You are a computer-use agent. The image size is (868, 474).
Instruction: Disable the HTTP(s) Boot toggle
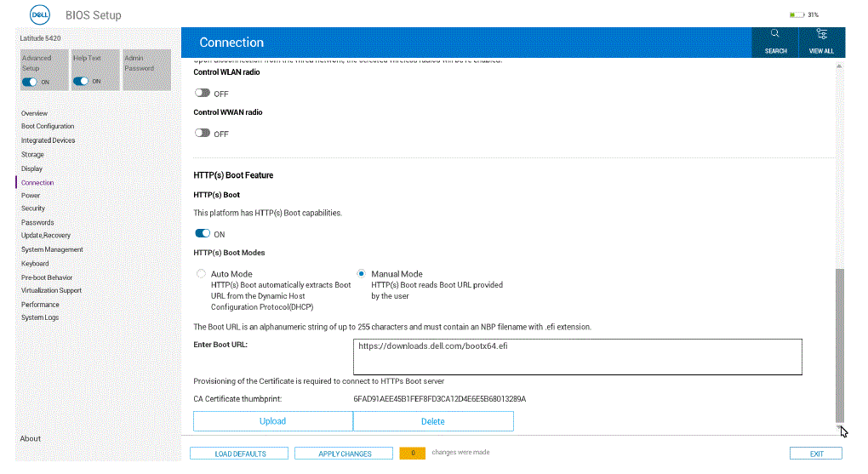[203, 234]
